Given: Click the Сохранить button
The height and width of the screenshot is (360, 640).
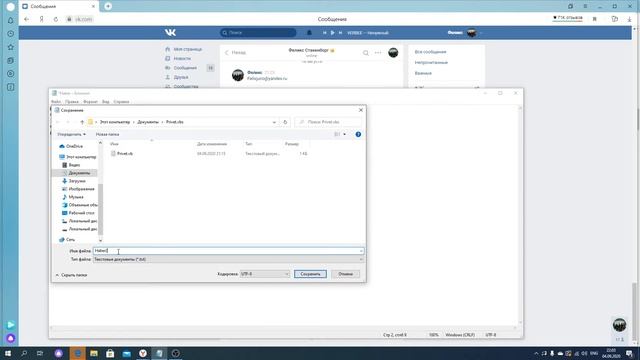Looking at the screenshot, I should (310, 274).
